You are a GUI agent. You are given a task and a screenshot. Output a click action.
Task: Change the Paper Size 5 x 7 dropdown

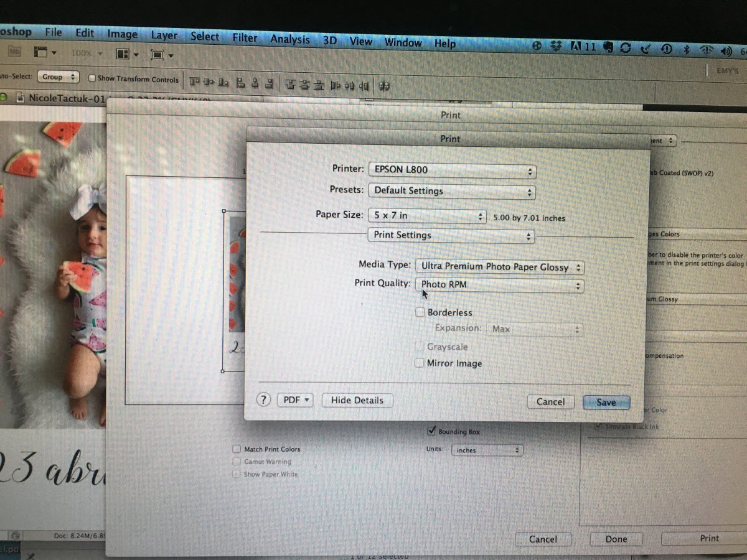(x=427, y=216)
